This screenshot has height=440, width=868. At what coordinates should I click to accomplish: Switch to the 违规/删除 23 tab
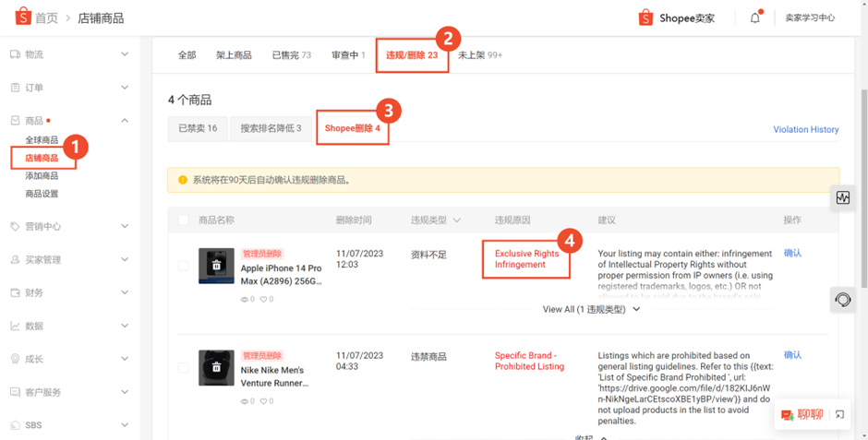pos(412,55)
